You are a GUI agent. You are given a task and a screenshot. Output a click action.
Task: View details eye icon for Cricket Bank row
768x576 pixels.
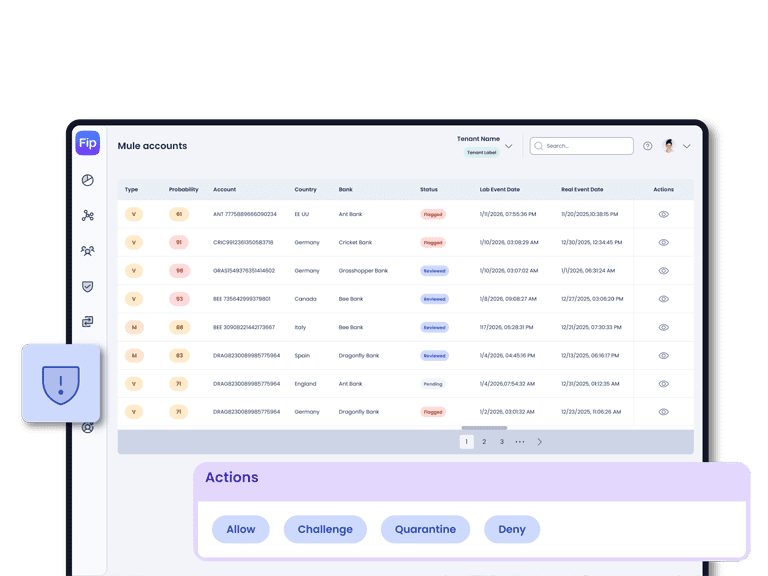coord(664,242)
